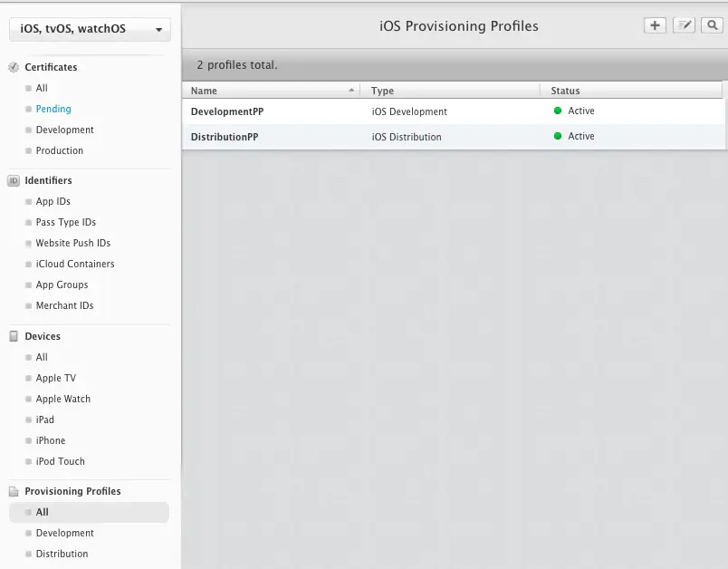Open Development provisioning profiles
The image size is (728, 569).
(x=64, y=534)
